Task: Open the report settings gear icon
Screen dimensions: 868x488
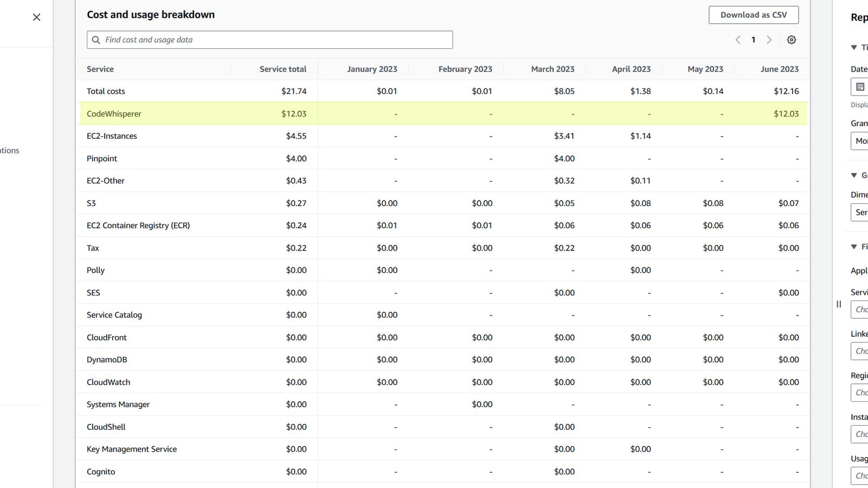Action: point(792,40)
